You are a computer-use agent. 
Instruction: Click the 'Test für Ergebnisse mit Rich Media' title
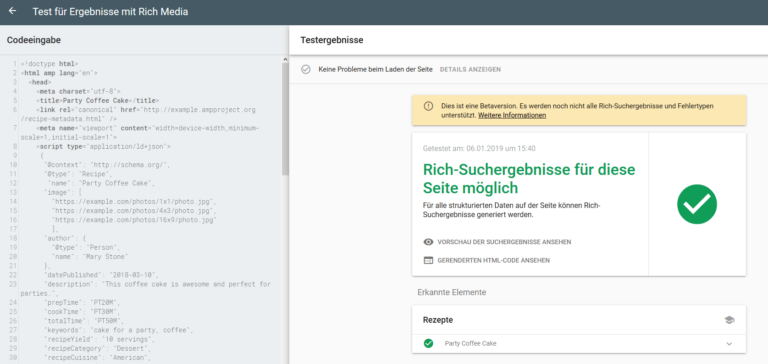(110, 11)
